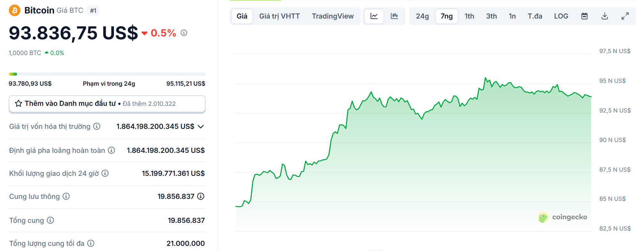The height and width of the screenshot is (251, 644).
Task: Open info icon beside Định giá pha loãng hoàn toàn
Action: [112, 150]
